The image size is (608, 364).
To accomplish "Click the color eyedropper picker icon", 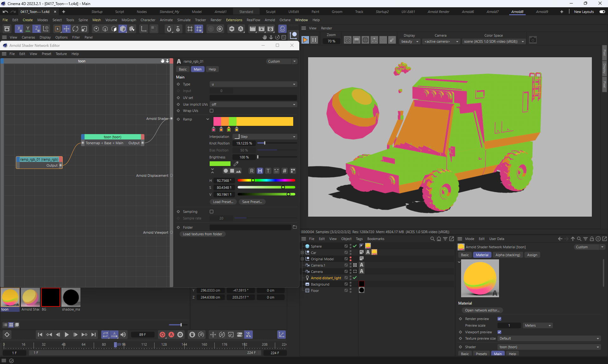I will [x=236, y=164].
